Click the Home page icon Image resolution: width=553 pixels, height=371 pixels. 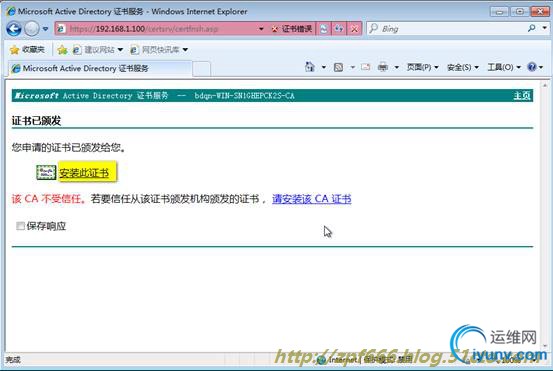pyautogui.click(x=310, y=67)
